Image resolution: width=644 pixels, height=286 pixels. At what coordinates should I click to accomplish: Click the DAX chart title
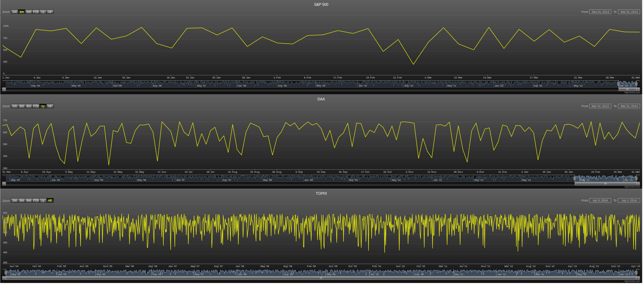[321, 99]
